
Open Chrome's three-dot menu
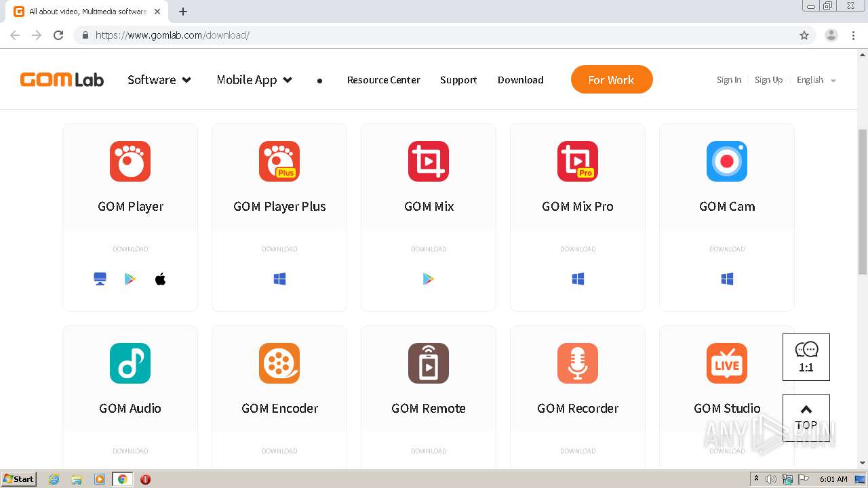tap(854, 35)
